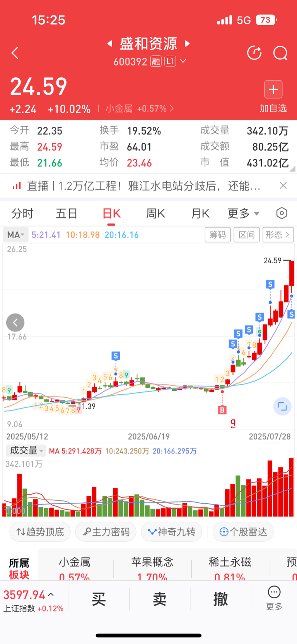297x644 pixels.
Task: Open 趋势顶底 indicator
Action: click(x=40, y=532)
